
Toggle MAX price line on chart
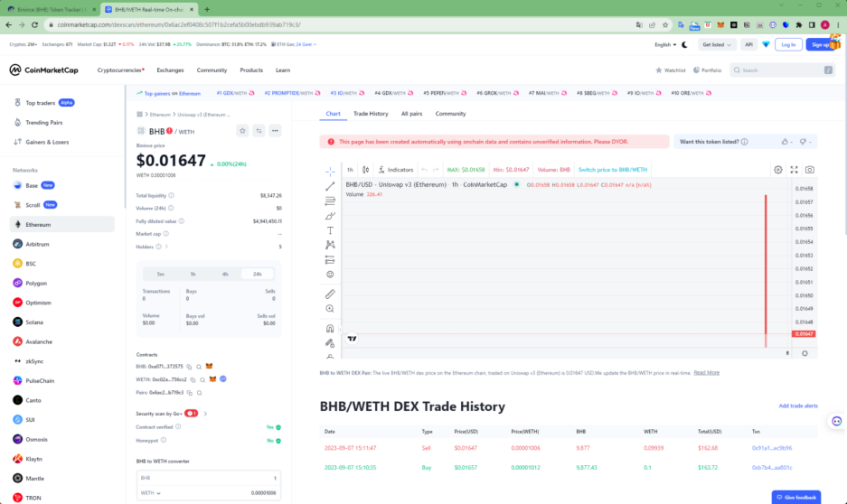click(x=466, y=170)
